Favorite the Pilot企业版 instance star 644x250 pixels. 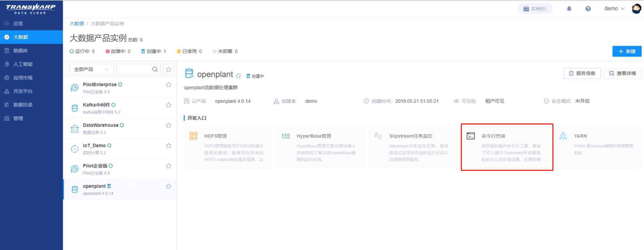(169, 166)
